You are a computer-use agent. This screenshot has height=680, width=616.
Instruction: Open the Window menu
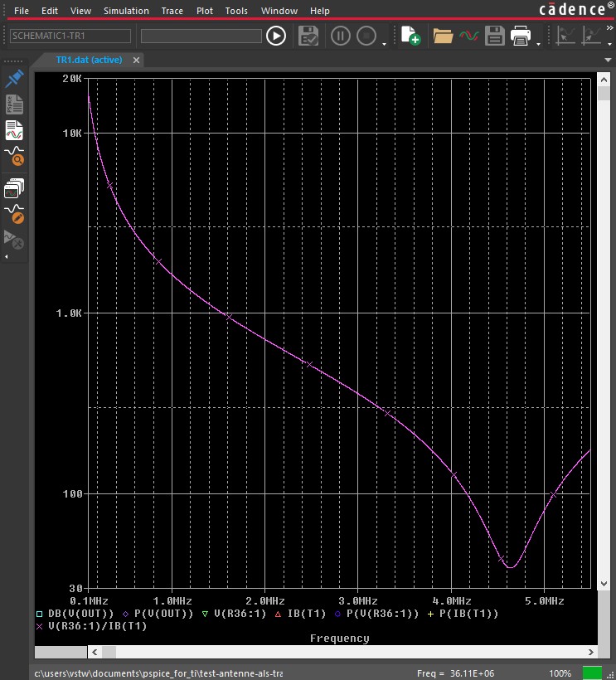coord(279,11)
